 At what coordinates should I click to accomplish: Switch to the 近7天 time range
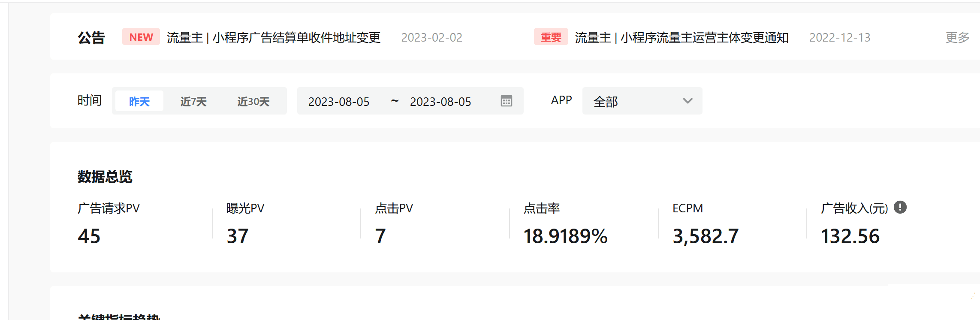193,102
